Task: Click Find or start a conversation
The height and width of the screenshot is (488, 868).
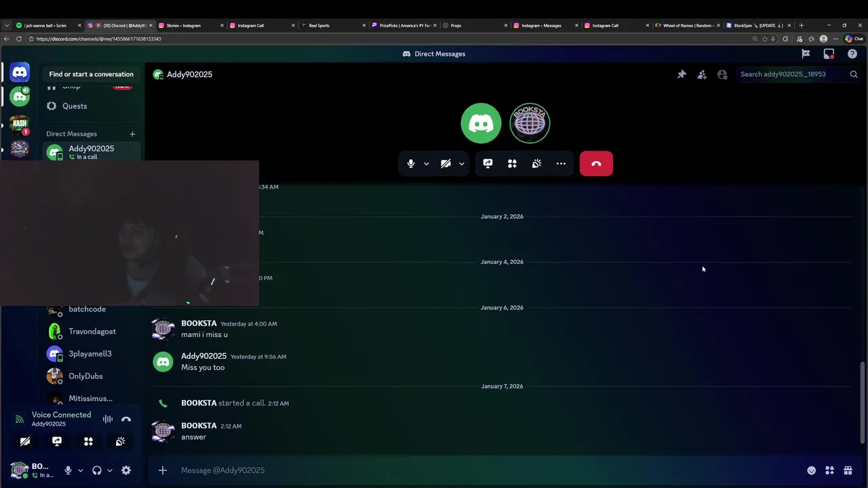Action: tap(92, 74)
